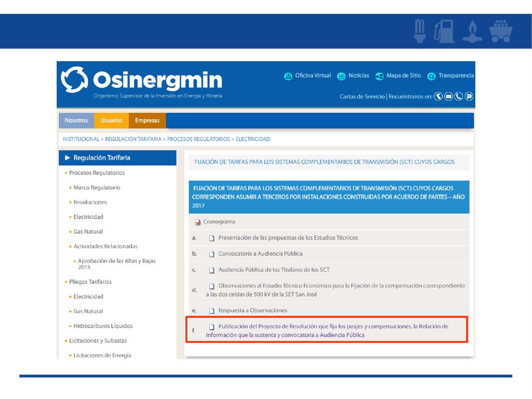Open Actividades Relacionadas in sidebar

coord(105,246)
